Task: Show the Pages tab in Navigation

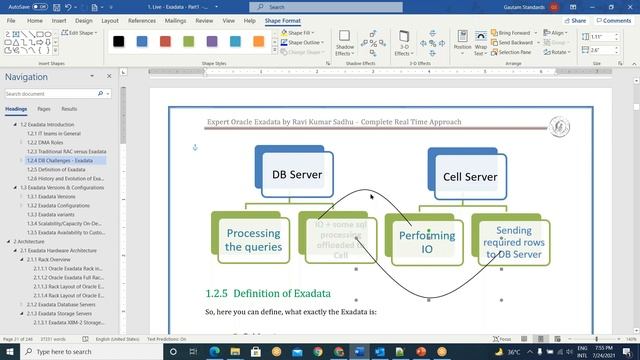Action: [44, 109]
